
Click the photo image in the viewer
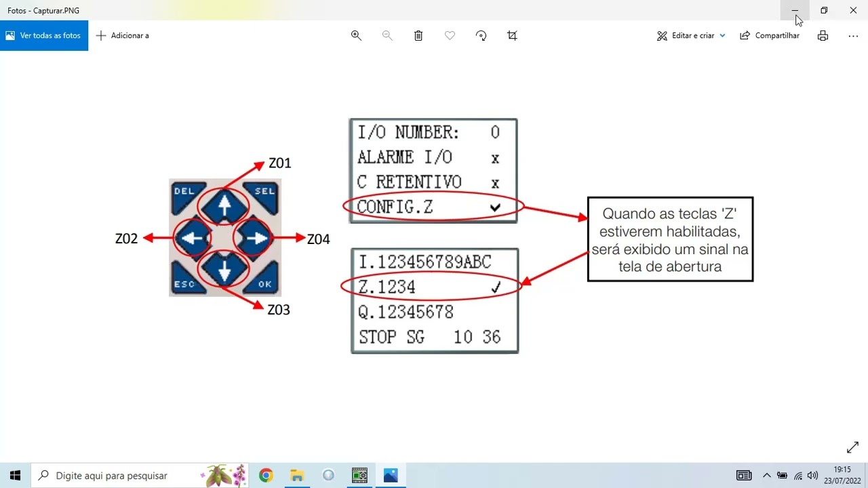point(434,236)
